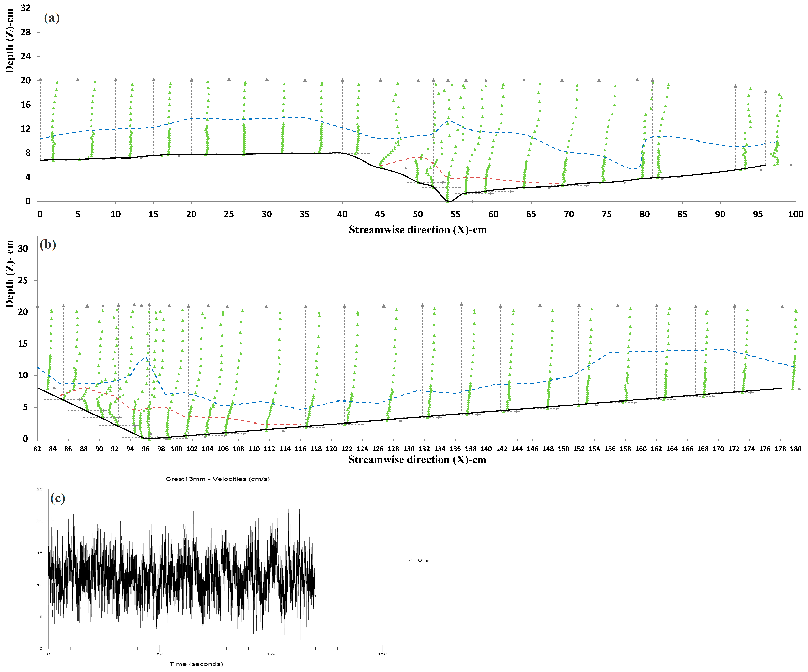This screenshot has width=808, height=672.
Task: Click x-axis tick label 96 in panel (b)
Action: tap(146, 449)
